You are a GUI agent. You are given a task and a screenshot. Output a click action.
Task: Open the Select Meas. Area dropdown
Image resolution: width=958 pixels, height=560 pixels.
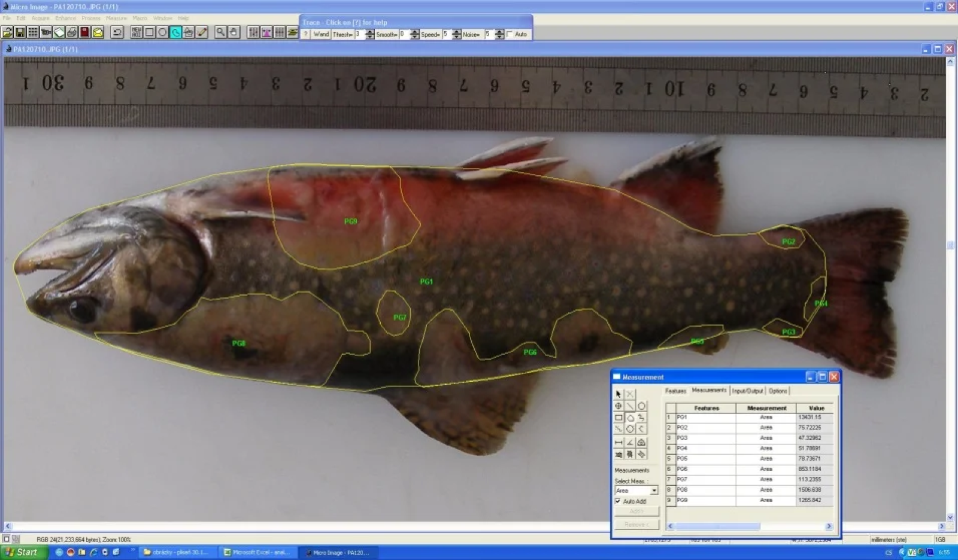(x=654, y=491)
